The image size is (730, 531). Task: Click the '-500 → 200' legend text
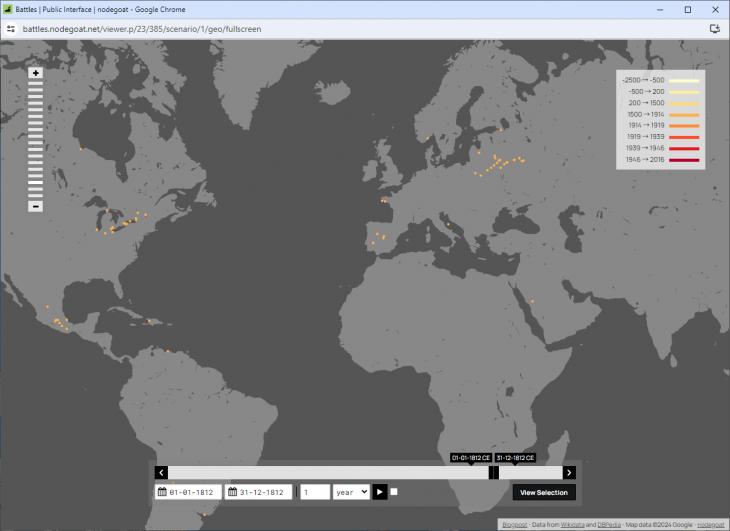click(x=646, y=92)
